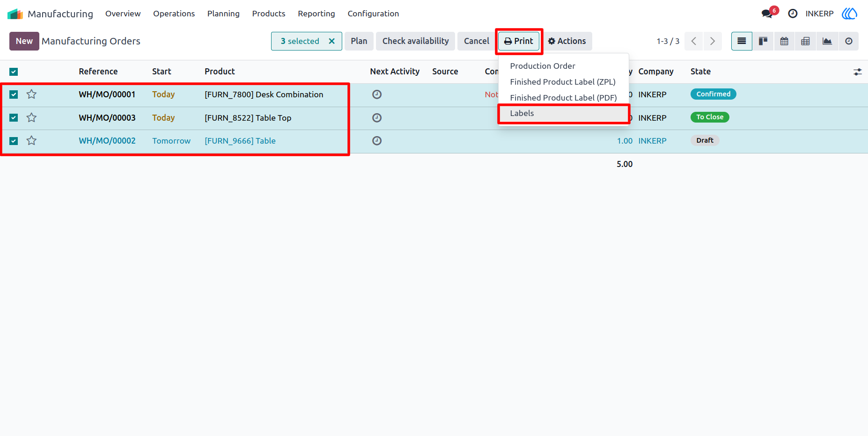Image resolution: width=868 pixels, height=436 pixels.
Task: Open the Overview menu item
Action: [x=123, y=14]
